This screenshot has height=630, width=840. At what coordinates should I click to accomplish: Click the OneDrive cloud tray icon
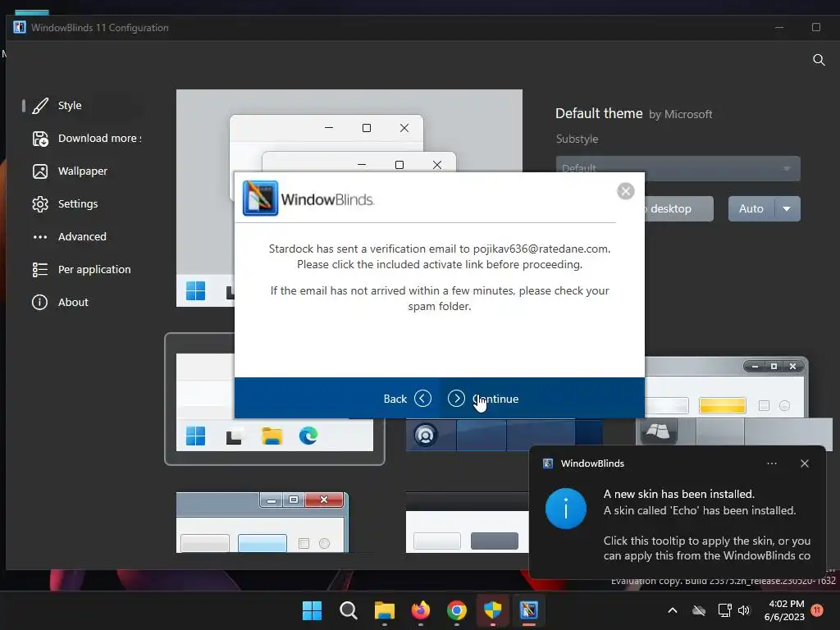tap(699, 610)
